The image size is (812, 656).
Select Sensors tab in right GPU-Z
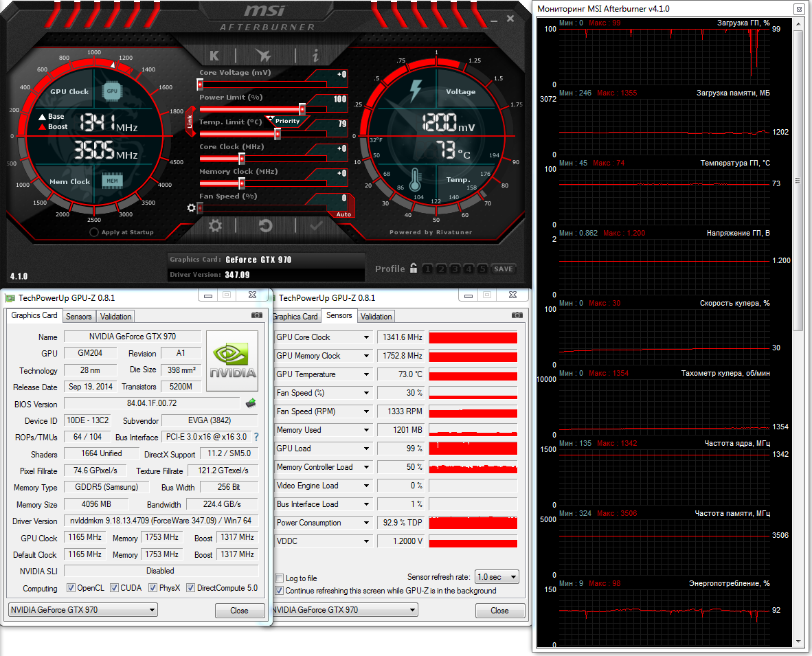339,315
